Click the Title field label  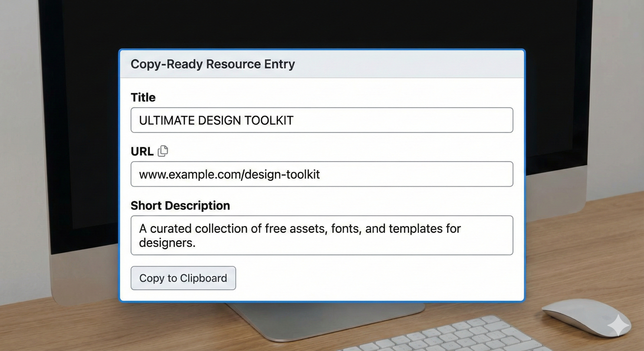tap(143, 97)
